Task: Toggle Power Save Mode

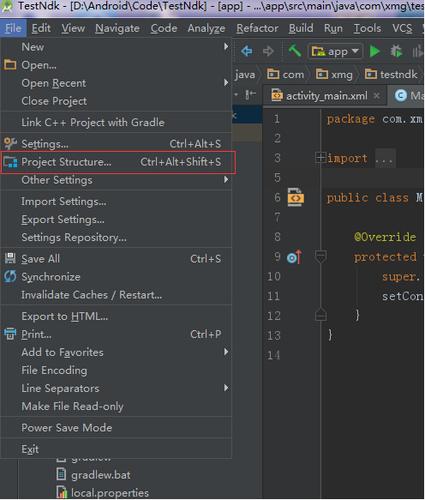Action: click(x=116, y=428)
